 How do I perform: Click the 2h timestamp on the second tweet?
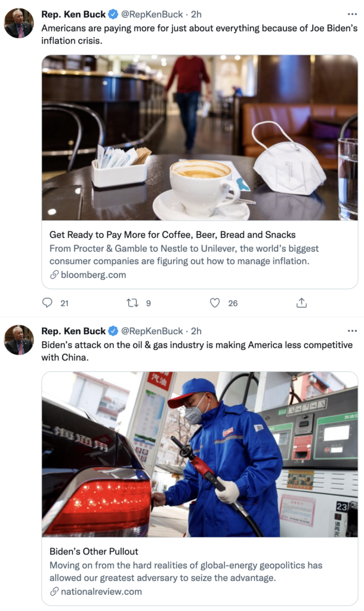click(x=196, y=331)
